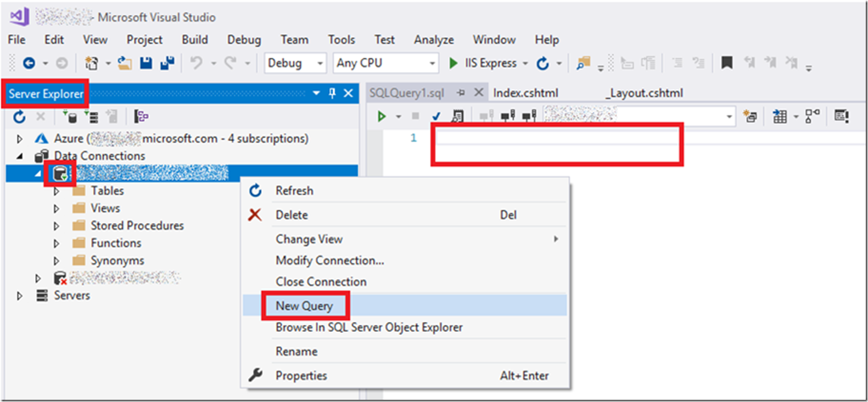Expand the Azure subscriptions node
Viewport: 868px width, 402px height.
(x=20, y=139)
